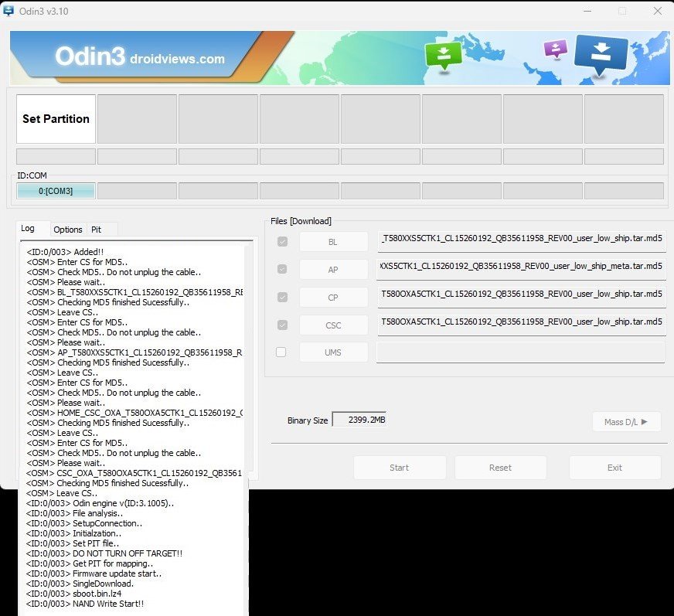674x616 pixels.
Task: Click the Reset button
Action: click(x=500, y=468)
